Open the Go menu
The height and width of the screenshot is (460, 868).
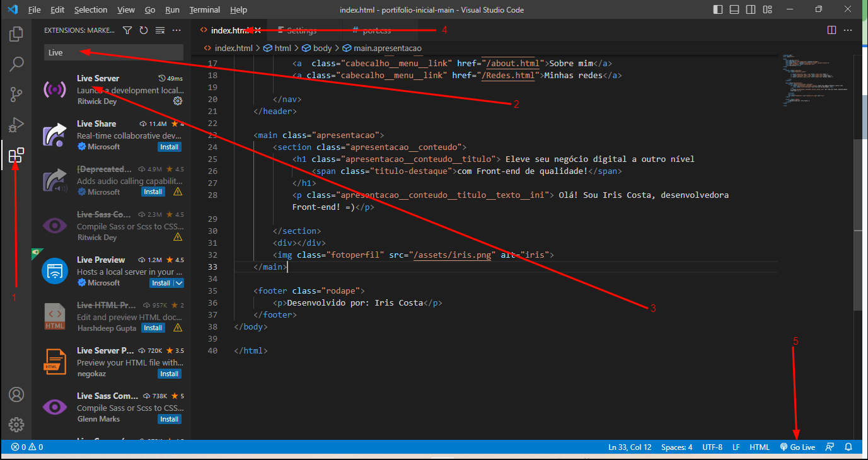tap(150, 10)
